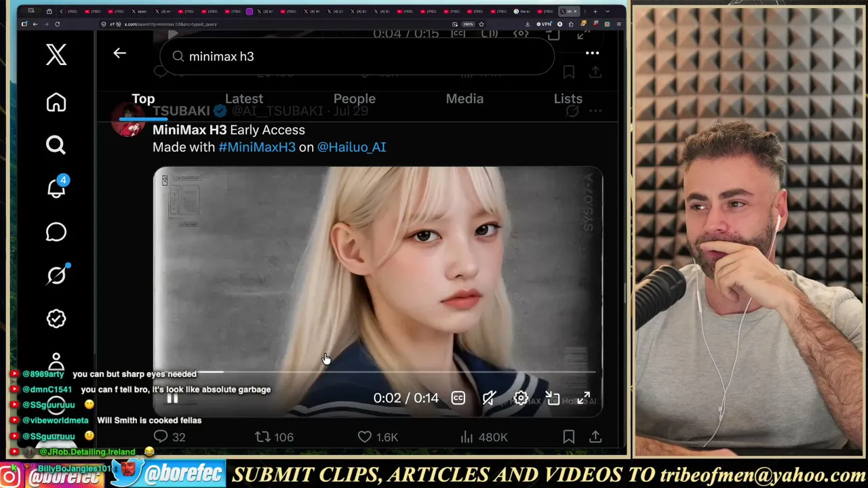Open Notifications bell with 4 badge
Viewport: 868px width, 488px height.
57,188
